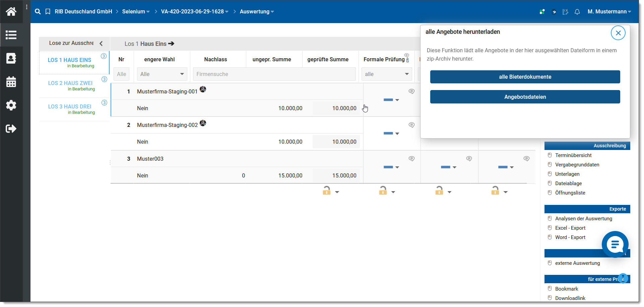Open Analysen der Auswertung export
The height and width of the screenshot is (307, 644).
(583, 219)
